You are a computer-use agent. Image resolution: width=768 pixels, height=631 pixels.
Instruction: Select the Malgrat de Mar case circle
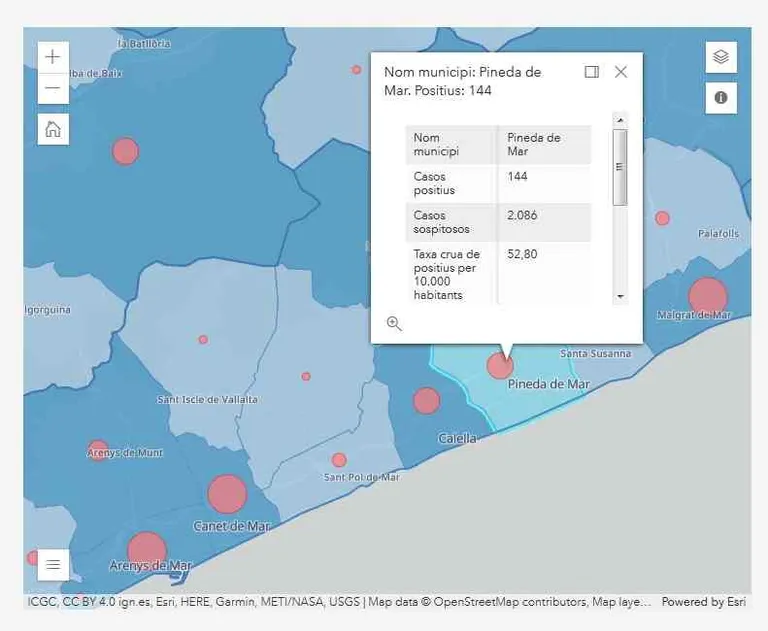tap(708, 297)
